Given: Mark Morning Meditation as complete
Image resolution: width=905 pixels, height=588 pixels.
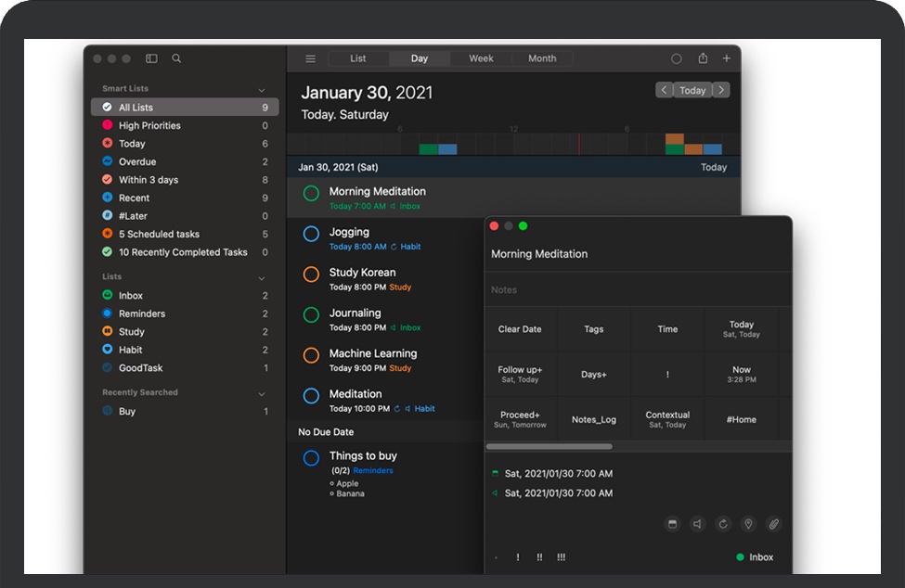Looking at the screenshot, I should tap(312, 193).
